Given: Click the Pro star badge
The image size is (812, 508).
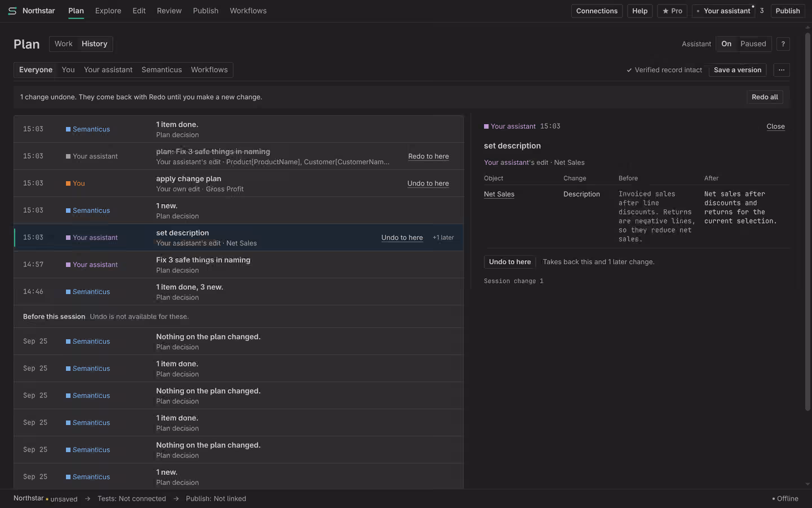Looking at the screenshot, I should (x=672, y=11).
